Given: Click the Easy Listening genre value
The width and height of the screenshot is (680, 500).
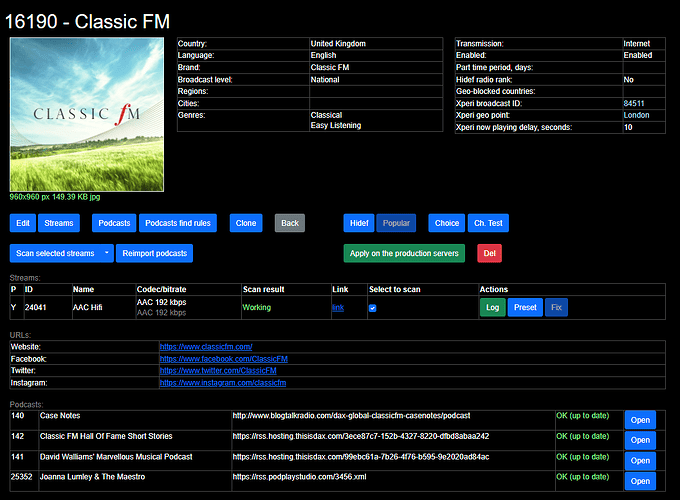Looking at the screenshot, I should [336, 125].
